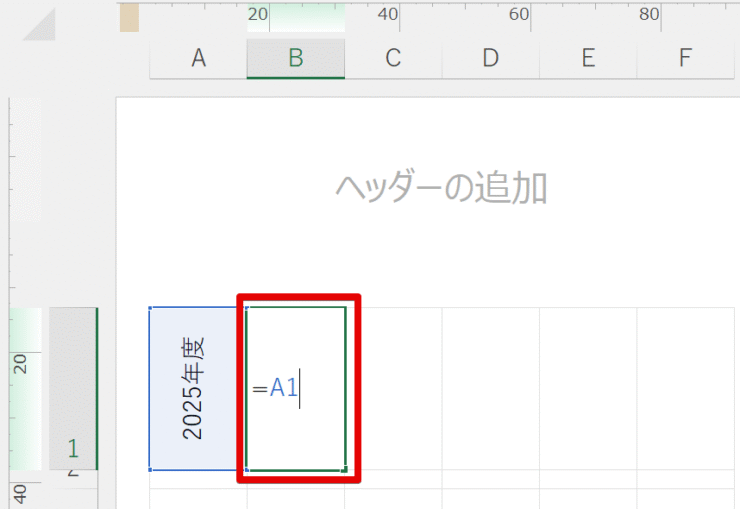
Task: Select column A header
Action: tap(198, 58)
